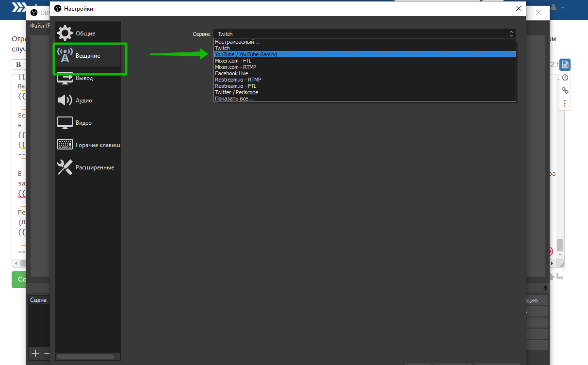Open the Общие settings gear icon
Screen dimensions: 588x365
click(65, 33)
